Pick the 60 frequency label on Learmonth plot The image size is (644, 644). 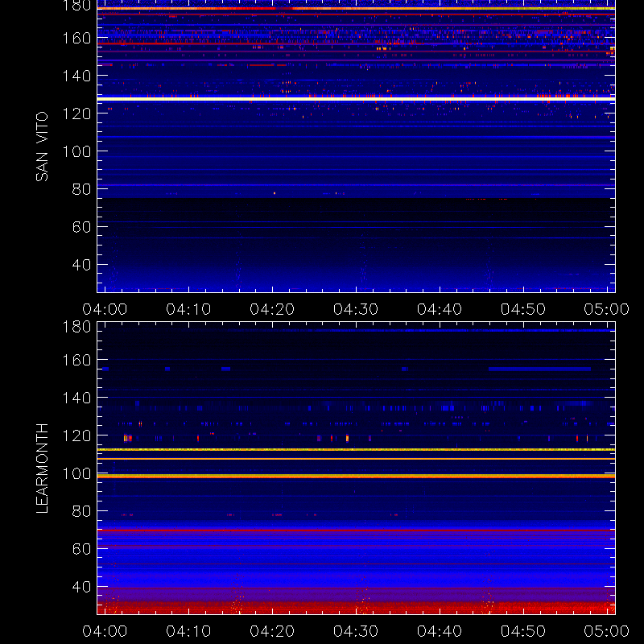pyautogui.click(x=82, y=549)
